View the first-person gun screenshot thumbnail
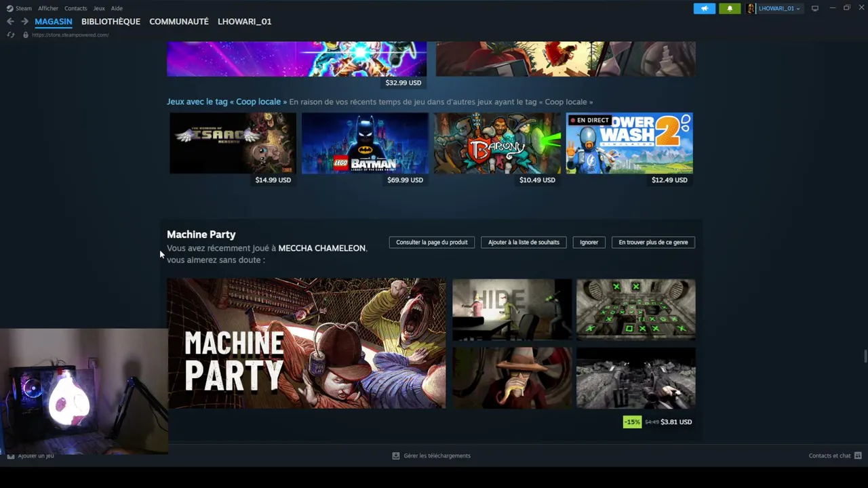Screen dimensions: 868x488 636,378
